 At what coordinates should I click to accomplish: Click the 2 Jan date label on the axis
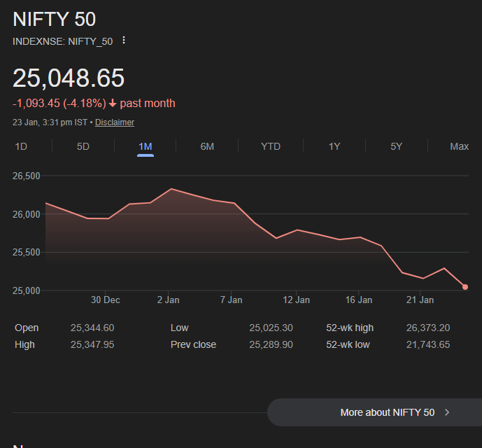[x=168, y=300]
